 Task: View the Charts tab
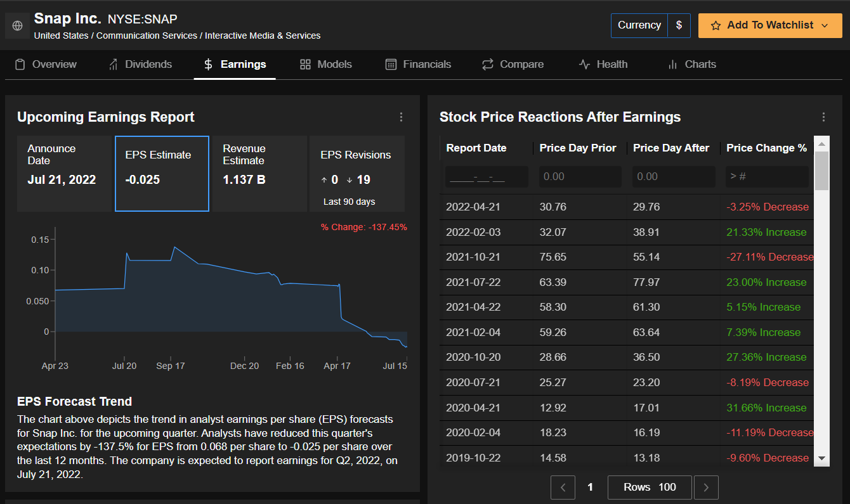coord(692,64)
